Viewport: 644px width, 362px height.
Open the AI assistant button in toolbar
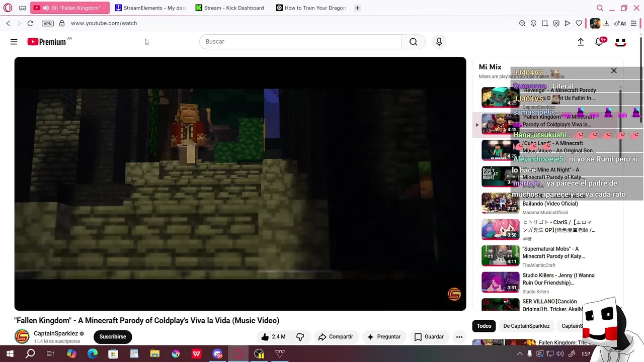coord(620,23)
